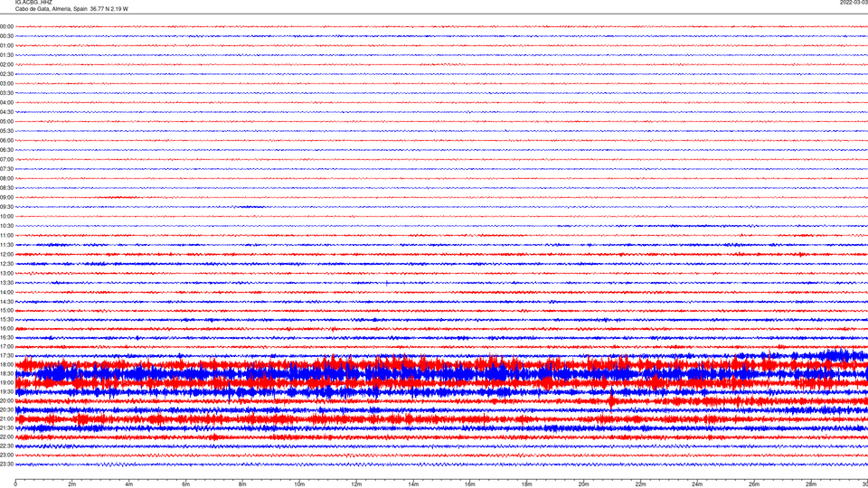Screen dimensions: 868x488
Task: Click the 07:30 time label
Action: pyautogui.click(x=6, y=169)
